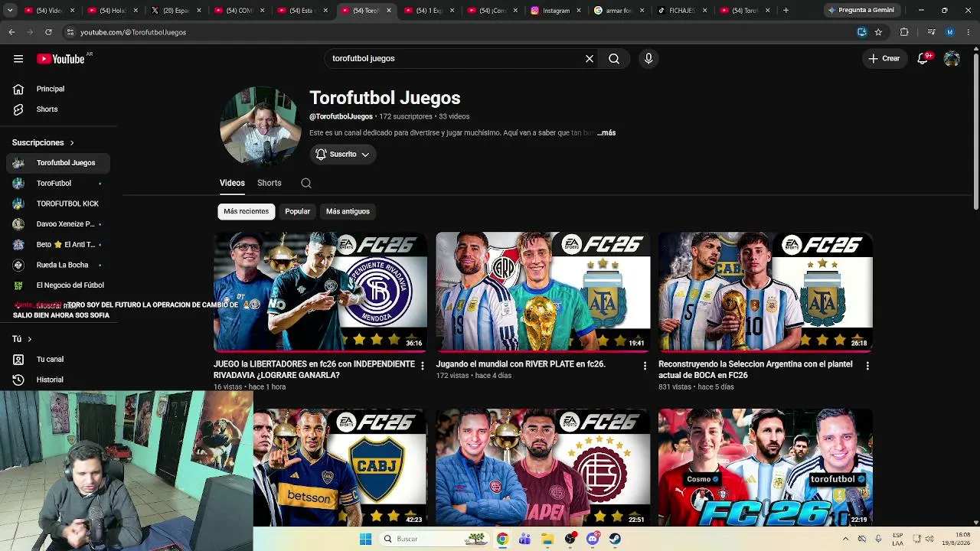Open OBS Studio from the taskbar
Screen dimensions: 980x551
[x=570, y=539]
